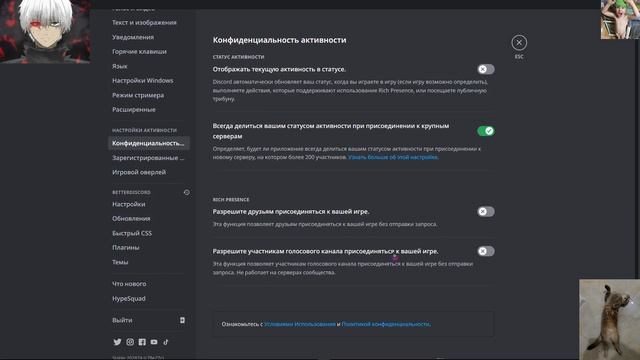Click the logout door icon beside Выйти
Image resolution: width=640 pixels, height=360 pixels.
[182, 320]
